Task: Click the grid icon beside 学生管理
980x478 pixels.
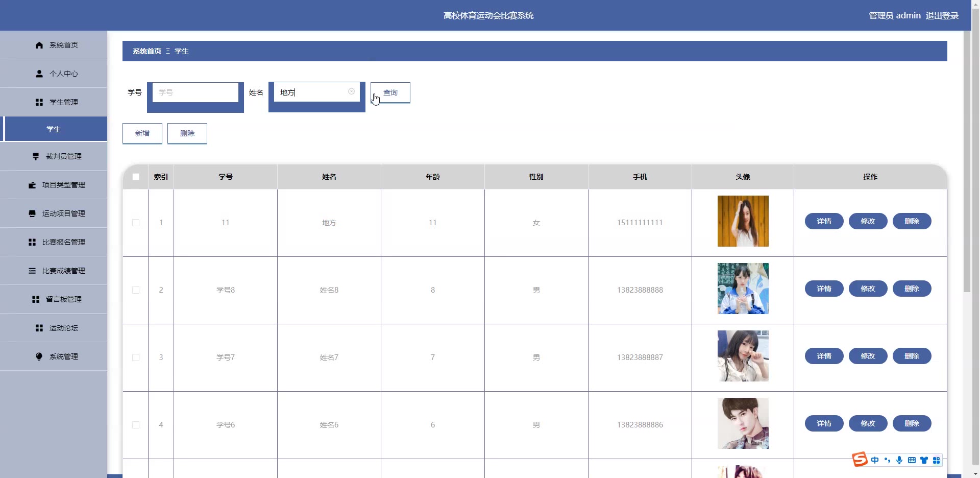Action: [x=39, y=102]
